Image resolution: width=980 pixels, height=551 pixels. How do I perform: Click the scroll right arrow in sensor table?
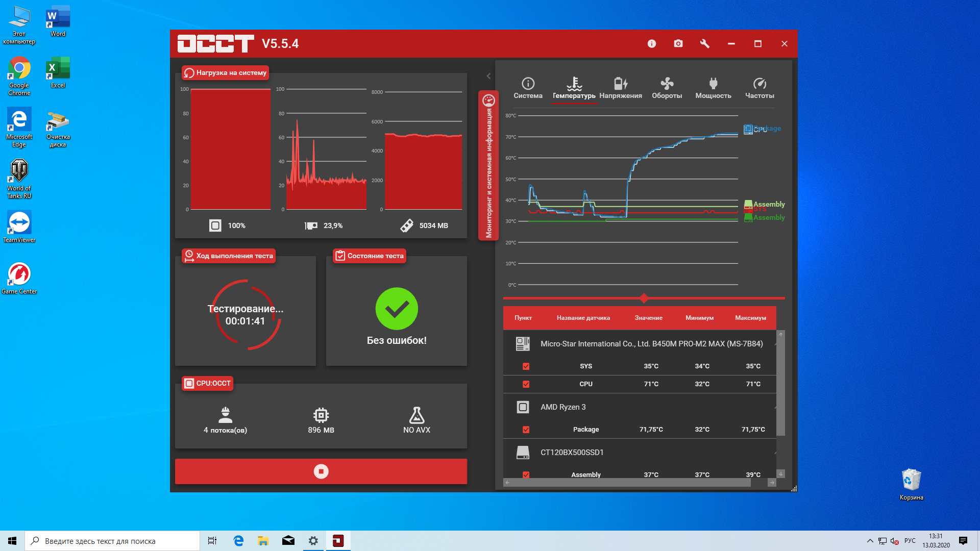(772, 483)
